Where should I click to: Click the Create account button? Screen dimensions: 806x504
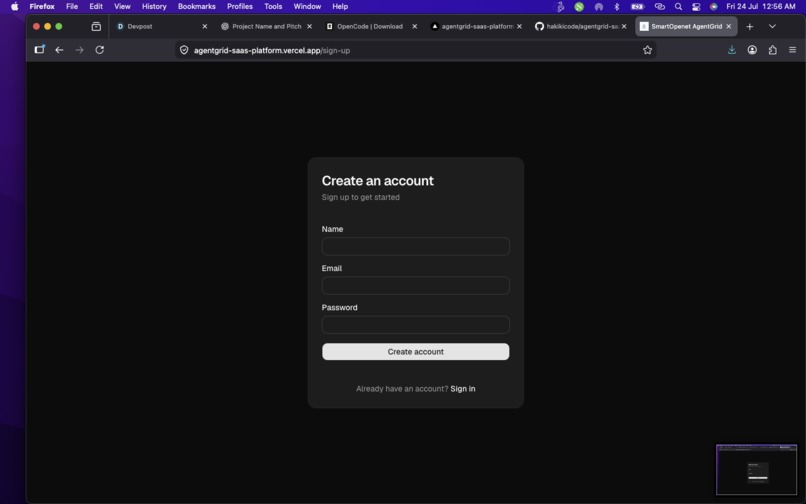point(415,352)
